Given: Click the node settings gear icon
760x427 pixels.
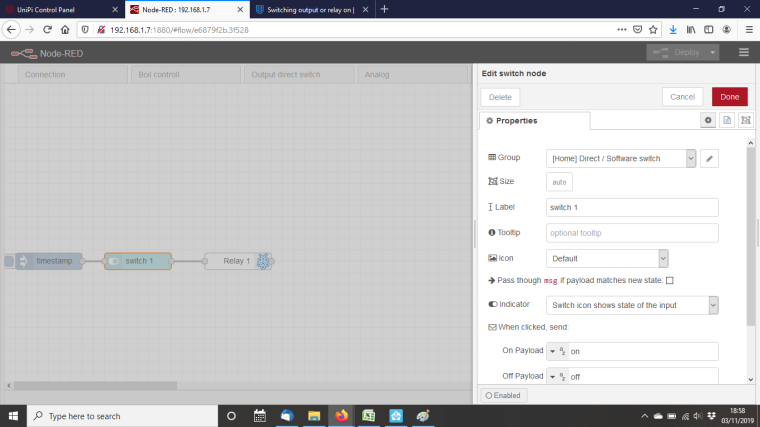Looking at the screenshot, I should click(x=708, y=120).
